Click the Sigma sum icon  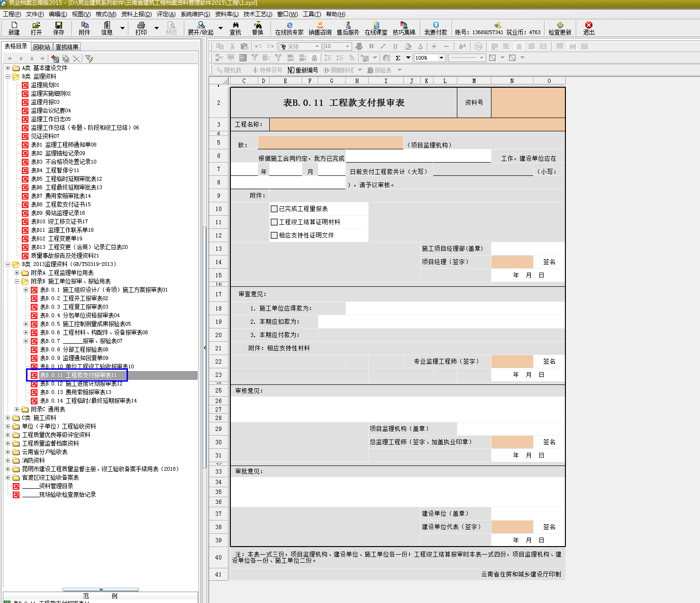[x=398, y=58]
